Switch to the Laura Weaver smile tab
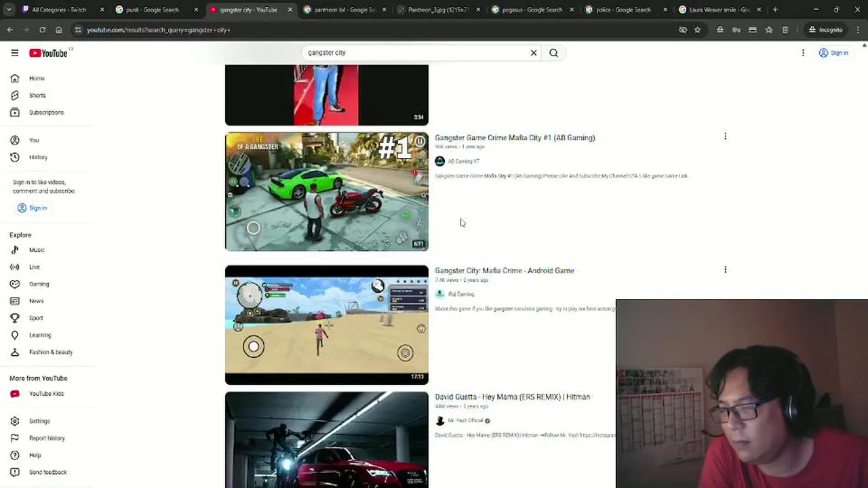Image resolution: width=868 pixels, height=488 pixels. [719, 9]
